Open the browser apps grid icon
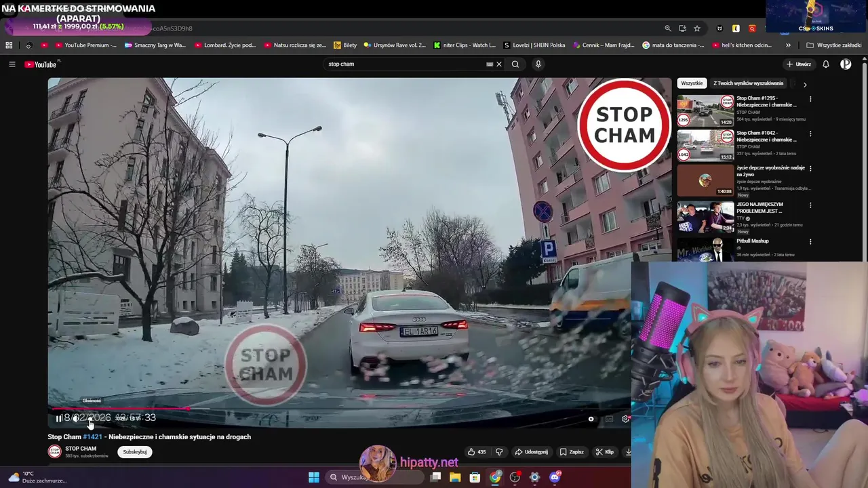Viewport: 868px width, 488px height. [x=9, y=45]
